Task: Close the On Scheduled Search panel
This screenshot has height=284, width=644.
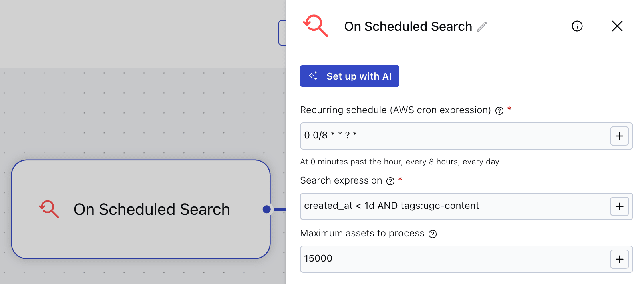Action: pyautogui.click(x=617, y=26)
